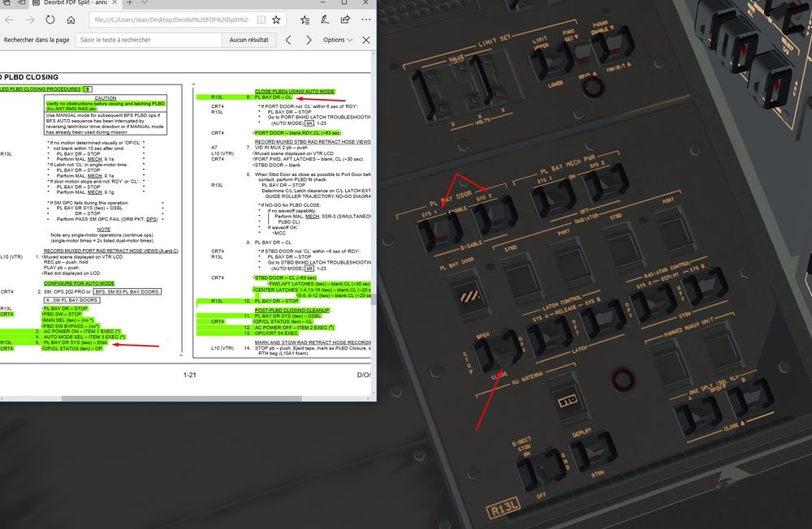The width and height of the screenshot is (812, 529).
Task: Toggle the LATCH CONTROL SYS A switch
Action: [549, 335]
